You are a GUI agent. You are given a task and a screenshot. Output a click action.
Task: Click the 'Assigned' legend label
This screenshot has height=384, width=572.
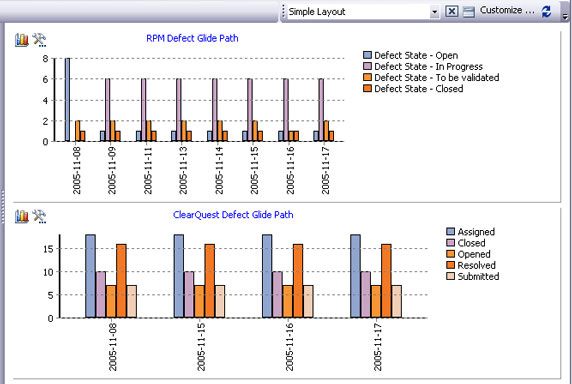476,232
